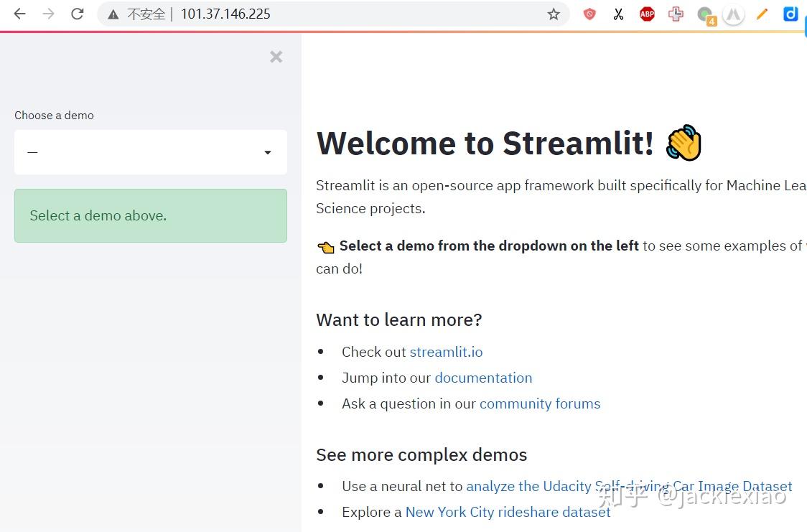Open the Streamlit documentation link
This screenshot has height=532, width=807.
(x=482, y=378)
